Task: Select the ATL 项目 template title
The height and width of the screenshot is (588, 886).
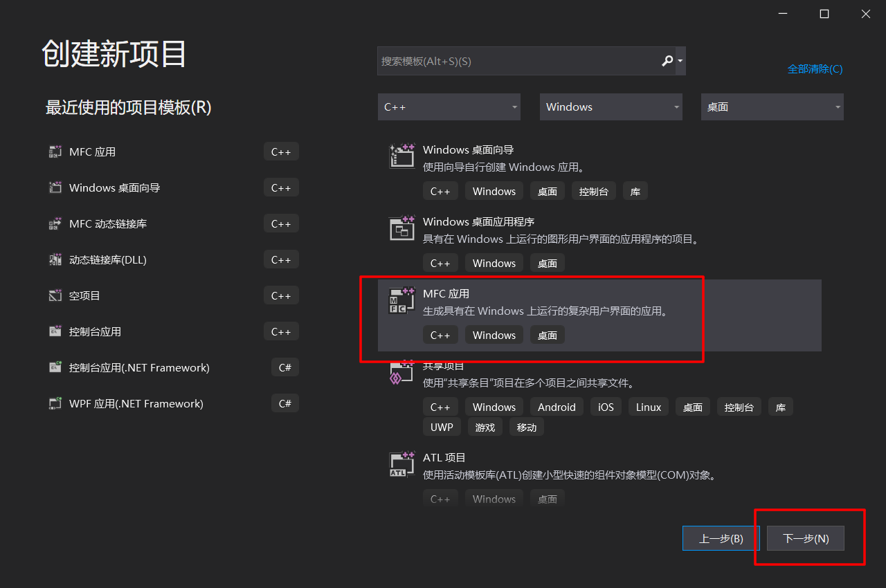Action: pyautogui.click(x=444, y=457)
